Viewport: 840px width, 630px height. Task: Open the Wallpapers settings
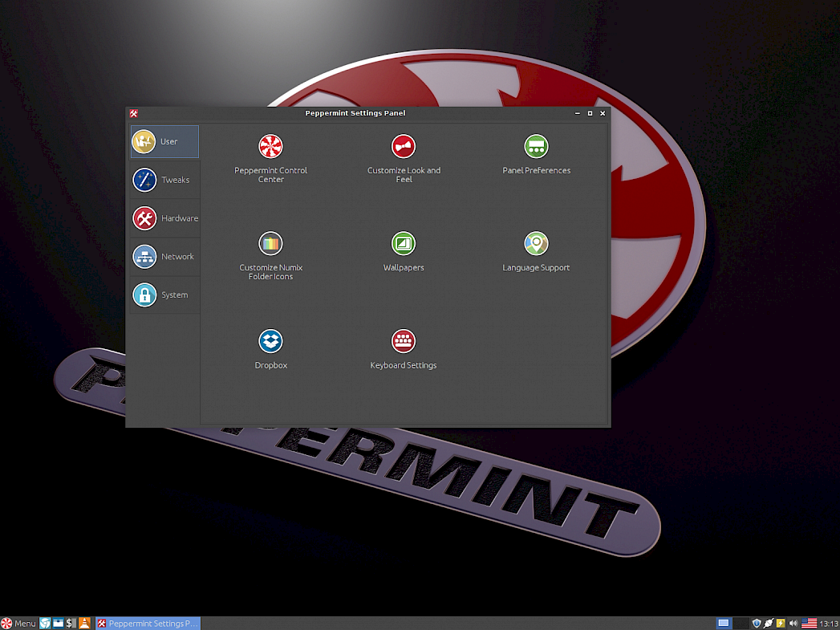(x=404, y=252)
